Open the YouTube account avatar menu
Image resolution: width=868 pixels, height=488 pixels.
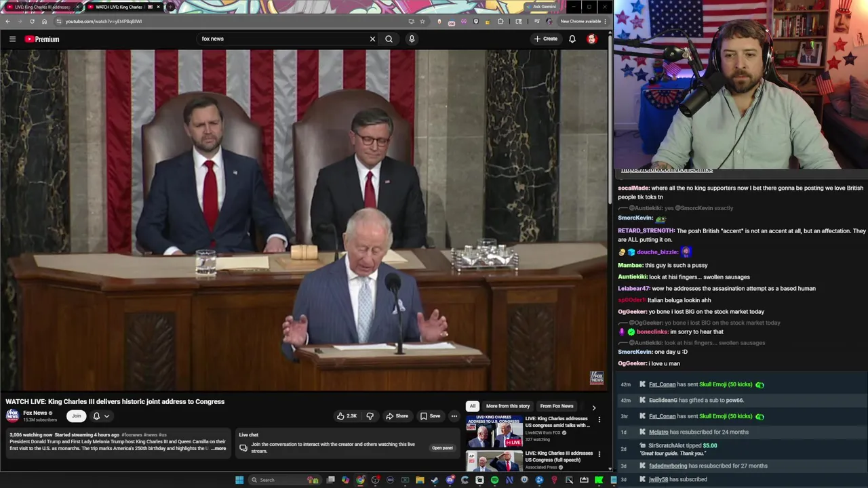pos(592,39)
